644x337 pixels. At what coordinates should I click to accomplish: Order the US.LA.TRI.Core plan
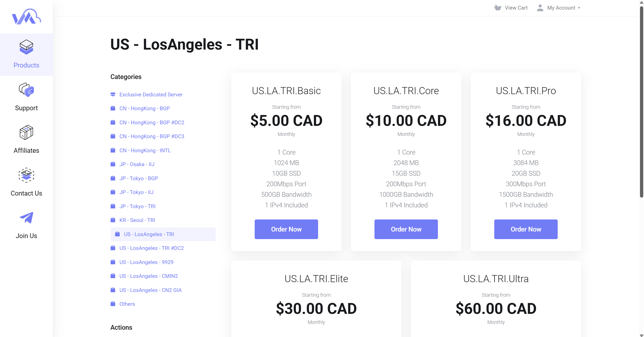pos(406,229)
